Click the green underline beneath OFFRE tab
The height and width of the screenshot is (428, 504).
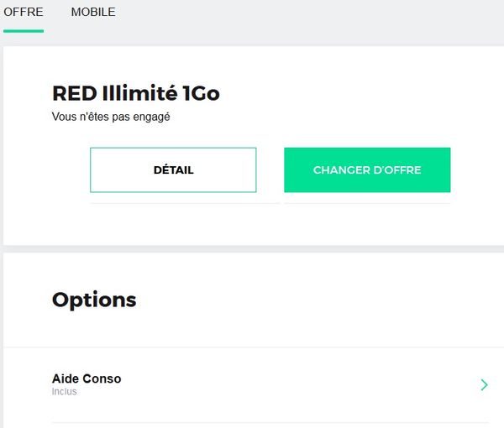pos(24,31)
